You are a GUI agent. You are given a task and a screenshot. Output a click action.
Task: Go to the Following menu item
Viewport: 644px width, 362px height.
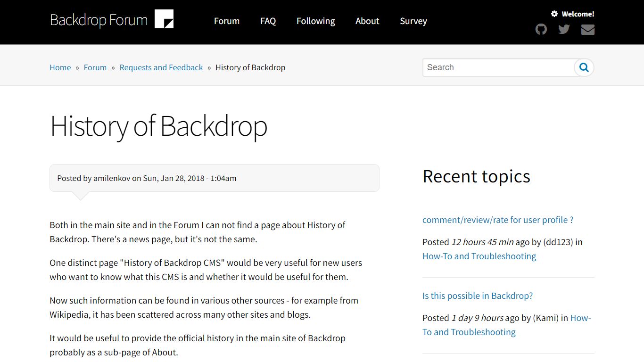click(316, 21)
